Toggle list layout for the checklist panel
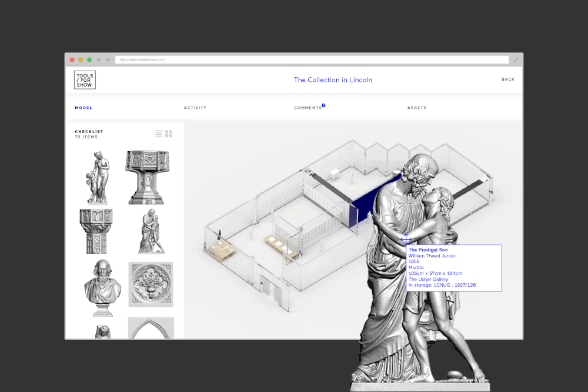 pyautogui.click(x=159, y=134)
